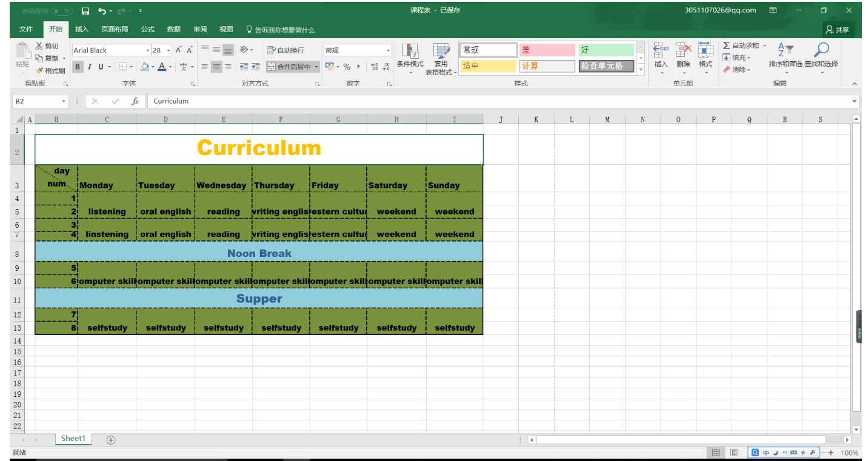Click the Clear (清除) eraser button

(736, 70)
